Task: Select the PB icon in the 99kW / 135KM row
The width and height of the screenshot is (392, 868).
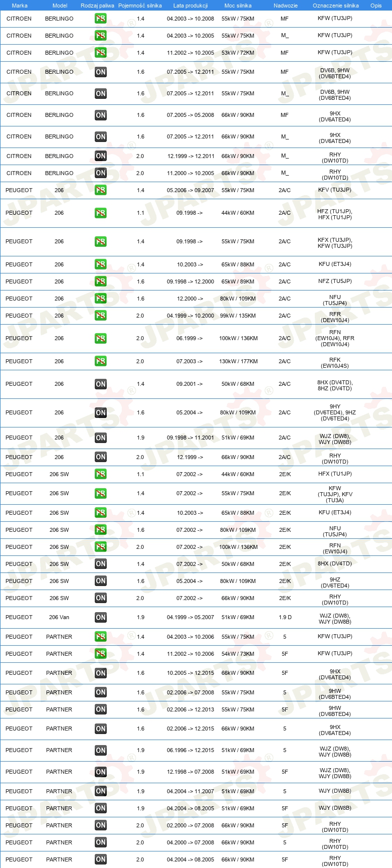Action: pos(101,316)
